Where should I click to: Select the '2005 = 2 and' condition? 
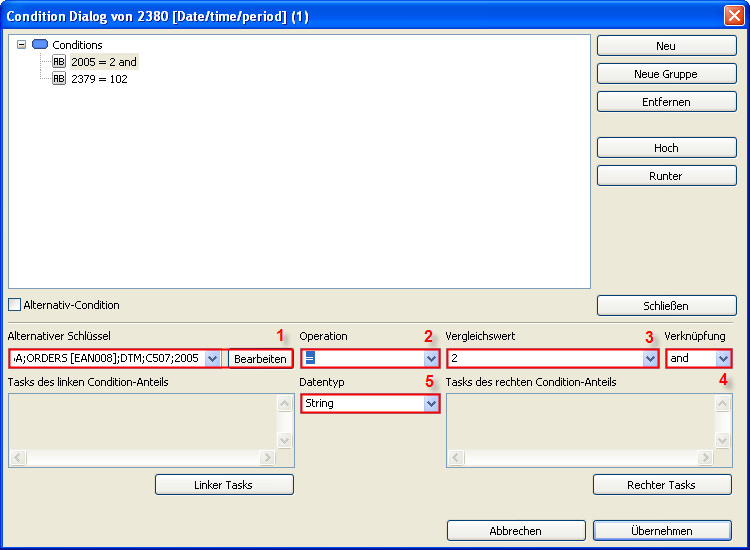point(103,62)
